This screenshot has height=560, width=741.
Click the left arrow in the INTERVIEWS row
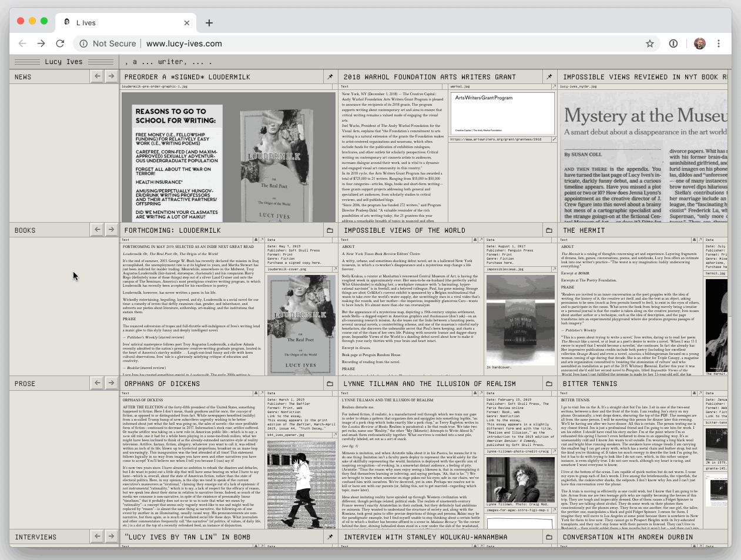pos(98,536)
